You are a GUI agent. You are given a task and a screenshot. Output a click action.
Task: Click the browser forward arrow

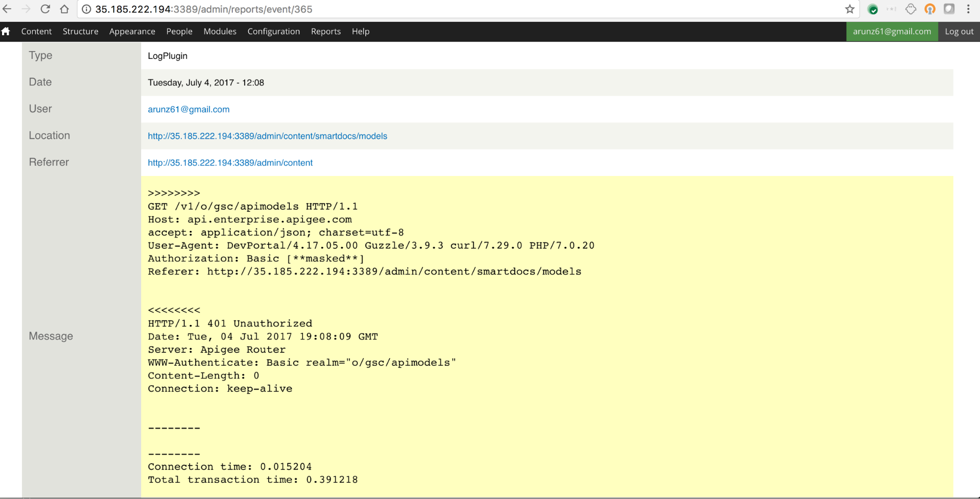tap(26, 9)
